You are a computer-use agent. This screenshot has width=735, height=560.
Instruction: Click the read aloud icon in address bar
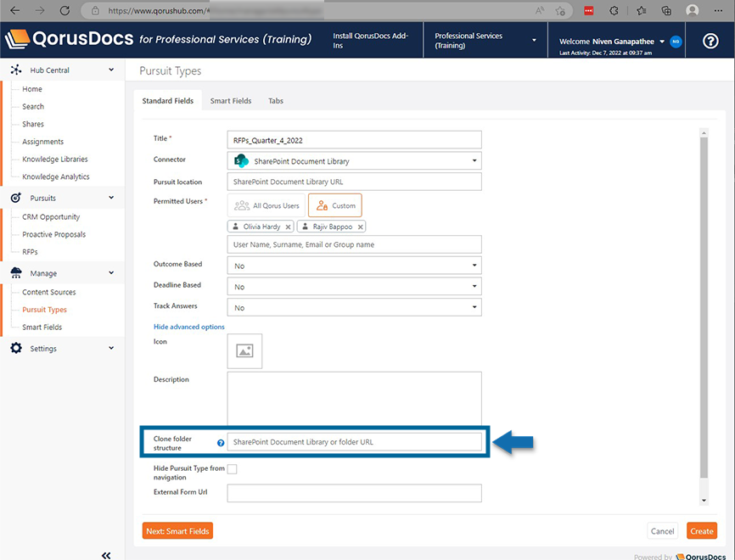[540, 10]
